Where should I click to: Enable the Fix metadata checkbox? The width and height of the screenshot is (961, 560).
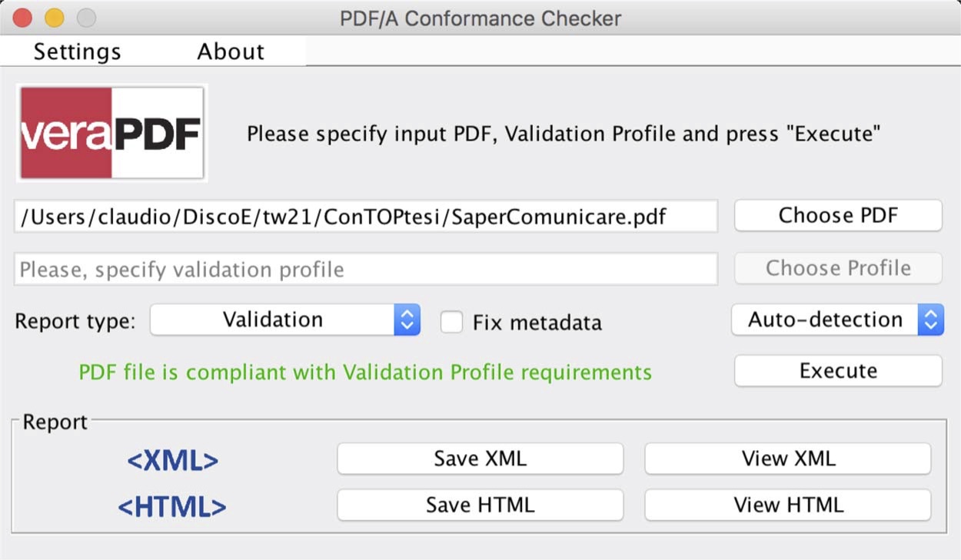pos(451,322)
